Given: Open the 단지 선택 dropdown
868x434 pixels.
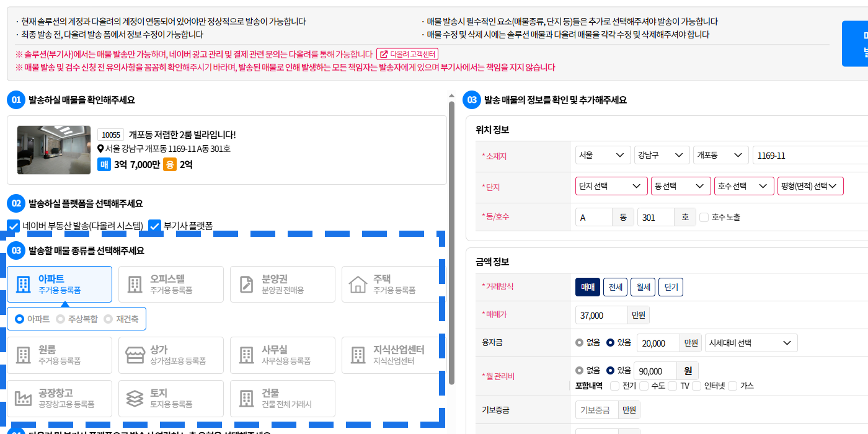Looking at the screenshot, I should pos(611,186).
